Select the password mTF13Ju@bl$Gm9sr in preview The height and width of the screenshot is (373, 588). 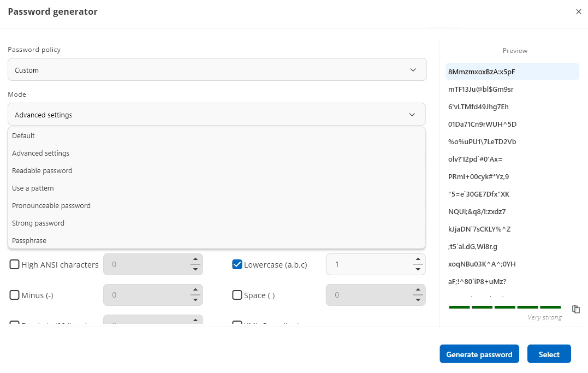[x=480, y=89]
